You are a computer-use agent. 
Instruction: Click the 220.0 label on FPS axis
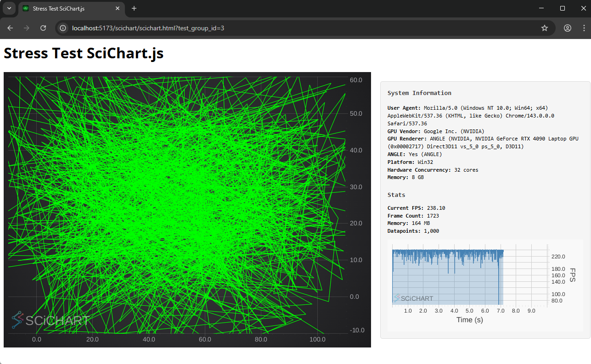[x=557, y=257]
